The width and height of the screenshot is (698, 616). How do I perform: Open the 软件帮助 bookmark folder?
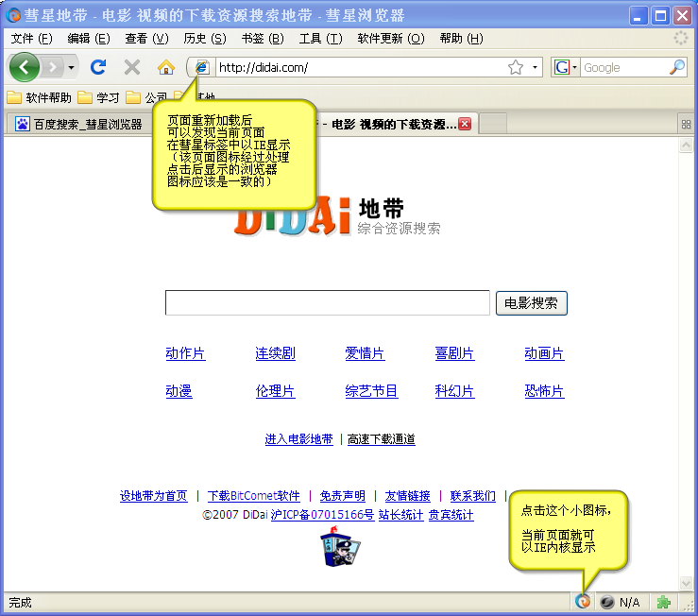40,97
